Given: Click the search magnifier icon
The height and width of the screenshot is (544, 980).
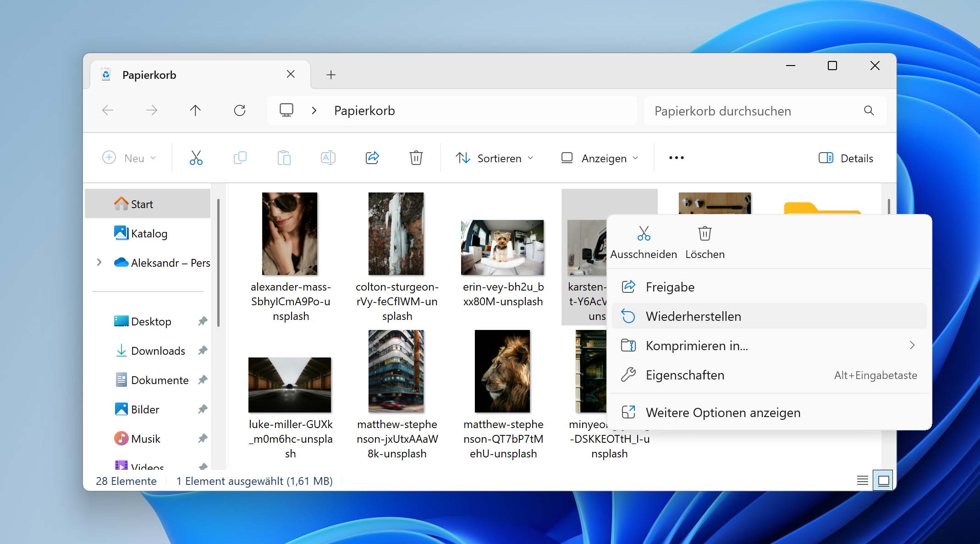Looking at the screenshot, I should 869,110.
